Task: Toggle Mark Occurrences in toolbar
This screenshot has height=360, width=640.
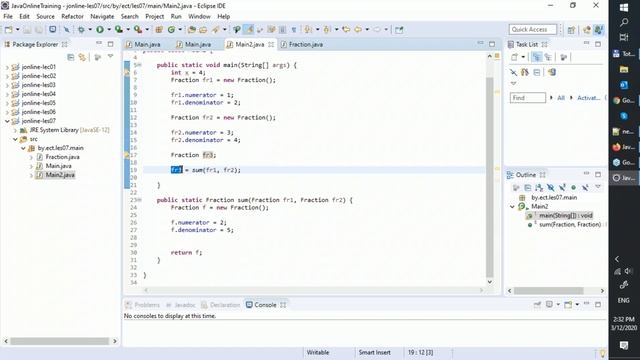Action: pos(248,30)
